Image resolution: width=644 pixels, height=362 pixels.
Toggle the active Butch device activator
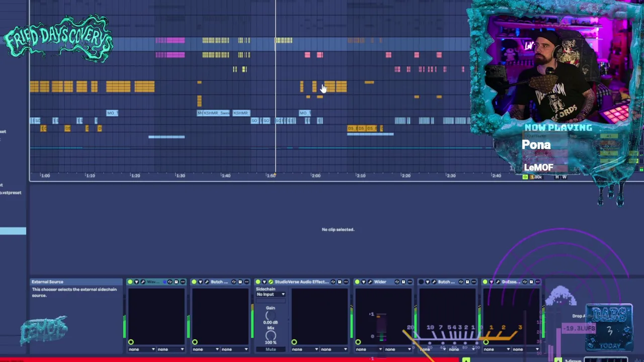tap(194, 282)
